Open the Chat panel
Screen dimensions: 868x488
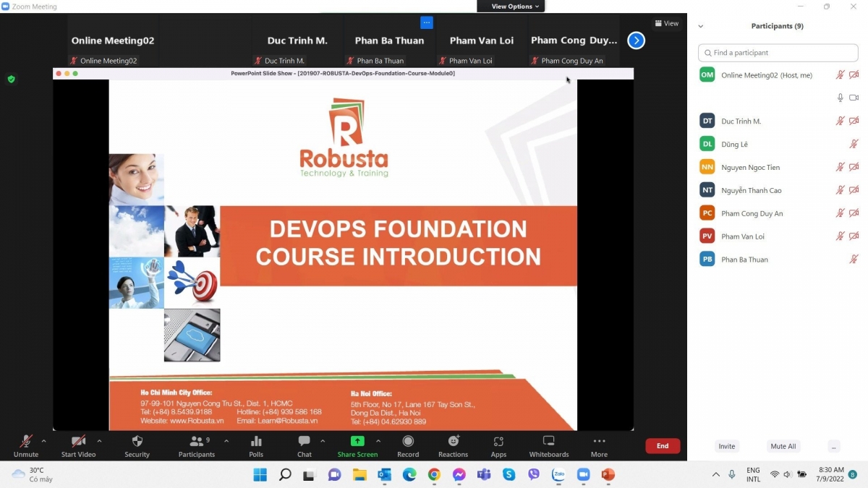coord(304,446)
